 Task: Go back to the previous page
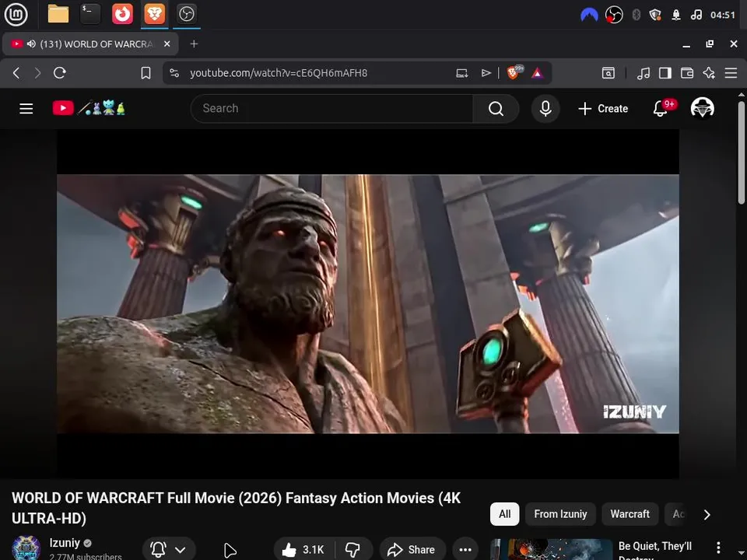click(16, 73)
